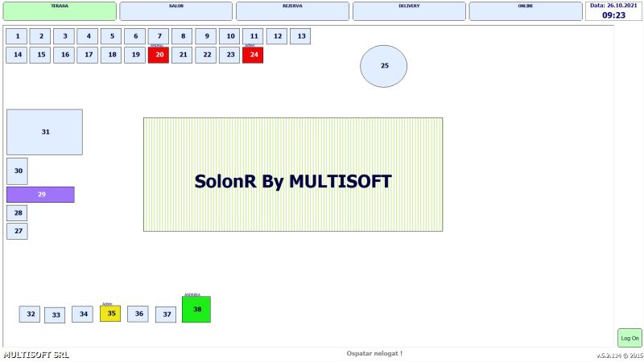The width and height of the screenshot is (644, 362).
Task: Open table 1
Action: (x=17, y=36)
